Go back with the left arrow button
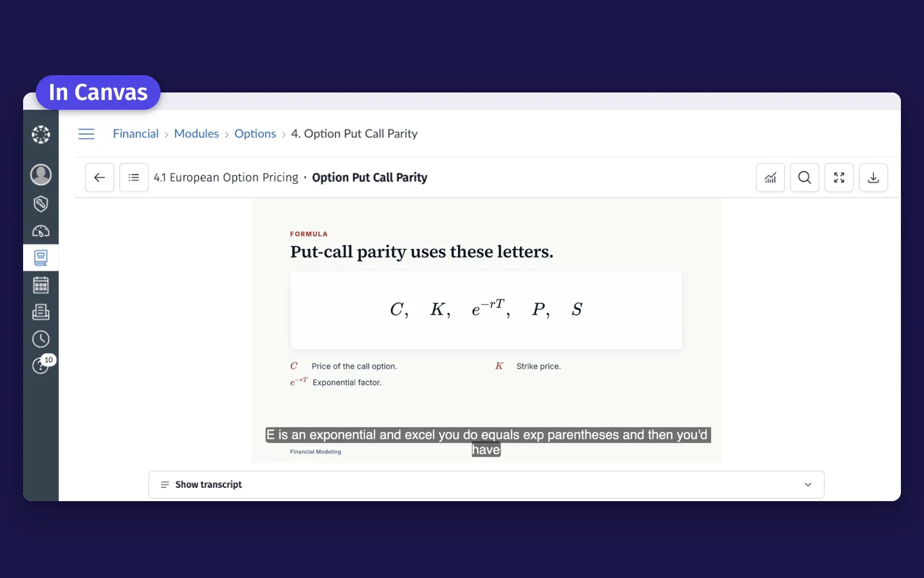This screenshot has height=578, width=924. (99, 177)
